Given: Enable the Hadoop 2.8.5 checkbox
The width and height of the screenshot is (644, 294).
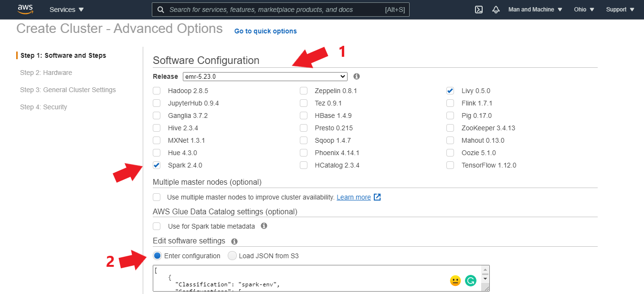Looking at the screenshot, I should click(157, 91).
